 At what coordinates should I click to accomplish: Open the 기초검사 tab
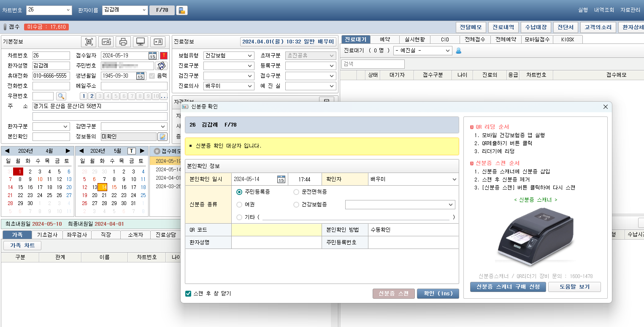[x=47, y=235]
